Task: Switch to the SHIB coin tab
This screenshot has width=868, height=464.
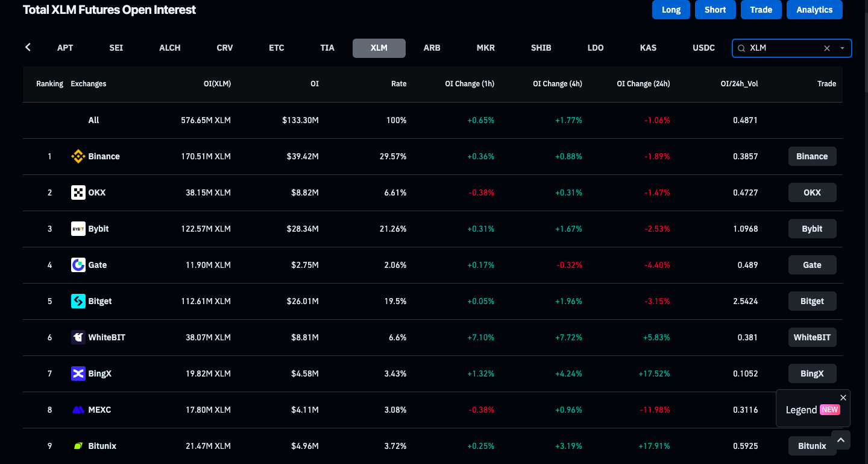Action: coord(541,48)
